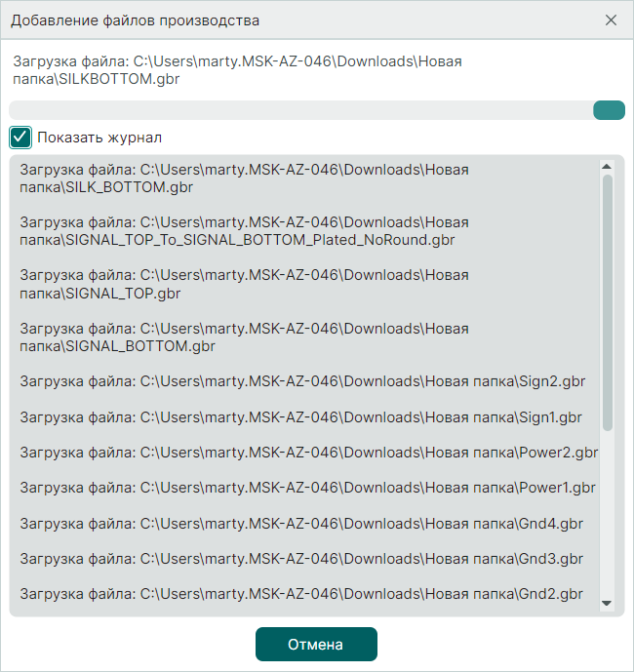Image resolution: width=634 pixels, height=672 pixels.
Task: Select the Gnd4.gbr log entry
Action: click(301, 524)
